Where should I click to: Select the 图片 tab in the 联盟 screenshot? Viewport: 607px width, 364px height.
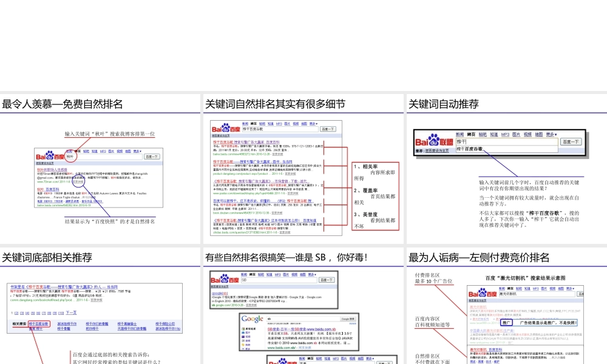(x=515, y=134)
